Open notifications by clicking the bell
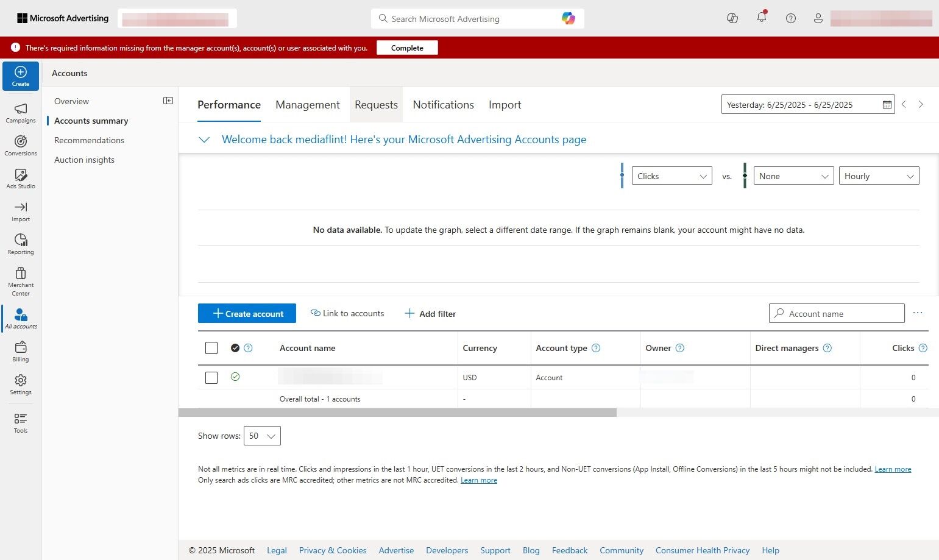Screen dimensions: 939x560 pos(761,18)
